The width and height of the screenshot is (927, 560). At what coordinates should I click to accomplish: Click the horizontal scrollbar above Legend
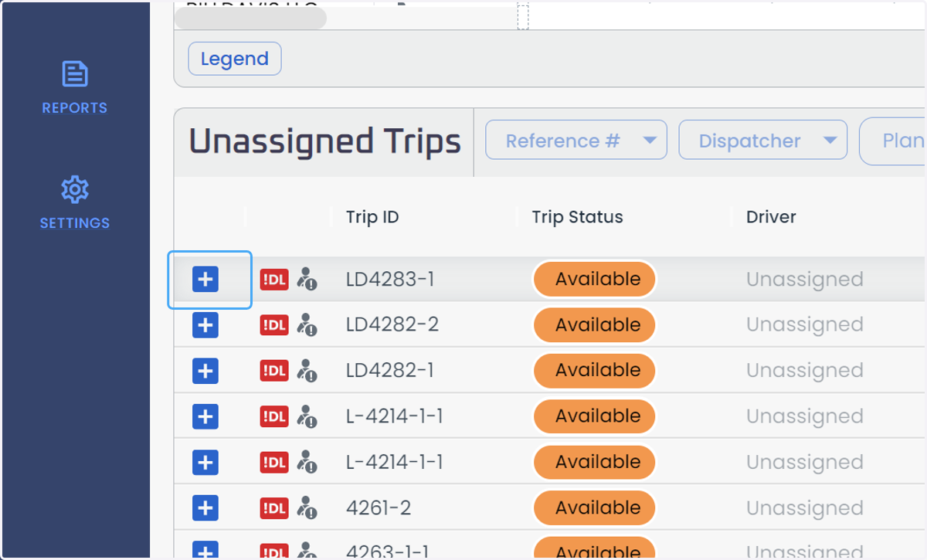point(250,19)
